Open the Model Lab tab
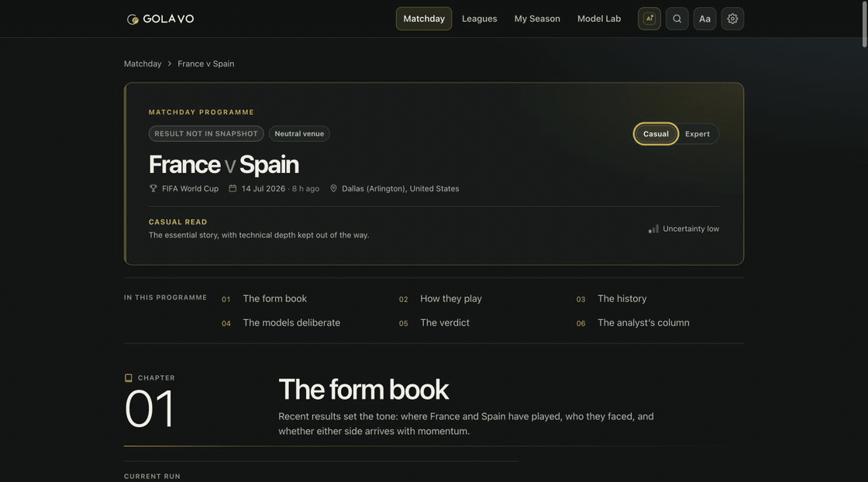This screenshot has width=868, height=482. (599, 19)
